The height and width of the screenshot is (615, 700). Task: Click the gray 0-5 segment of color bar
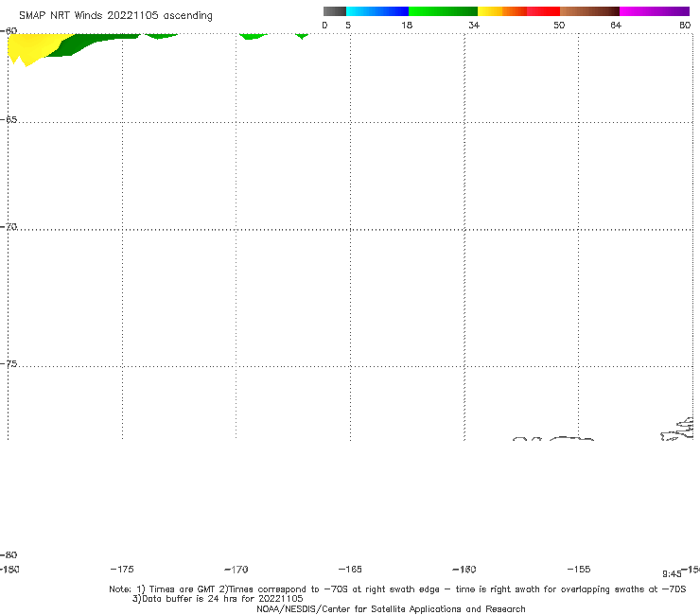click(335, 11)
